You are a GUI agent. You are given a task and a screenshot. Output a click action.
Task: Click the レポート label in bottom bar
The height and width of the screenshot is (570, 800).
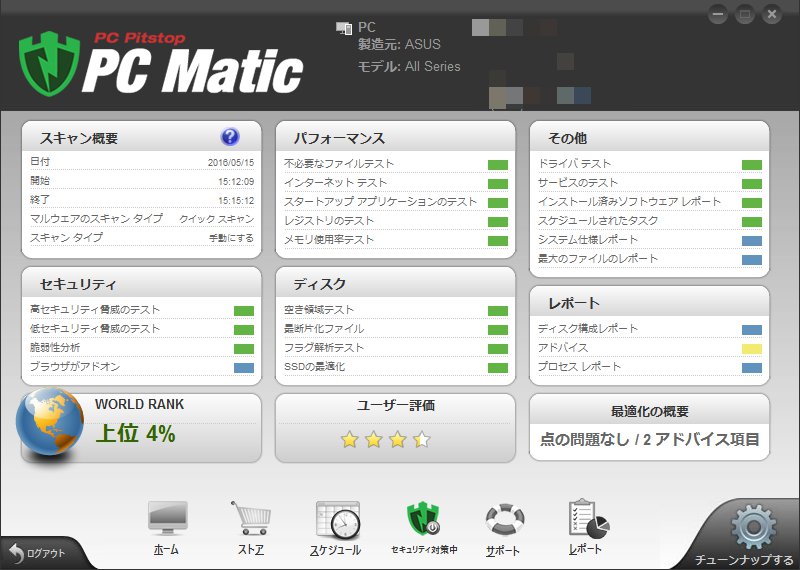click(585, 549)
